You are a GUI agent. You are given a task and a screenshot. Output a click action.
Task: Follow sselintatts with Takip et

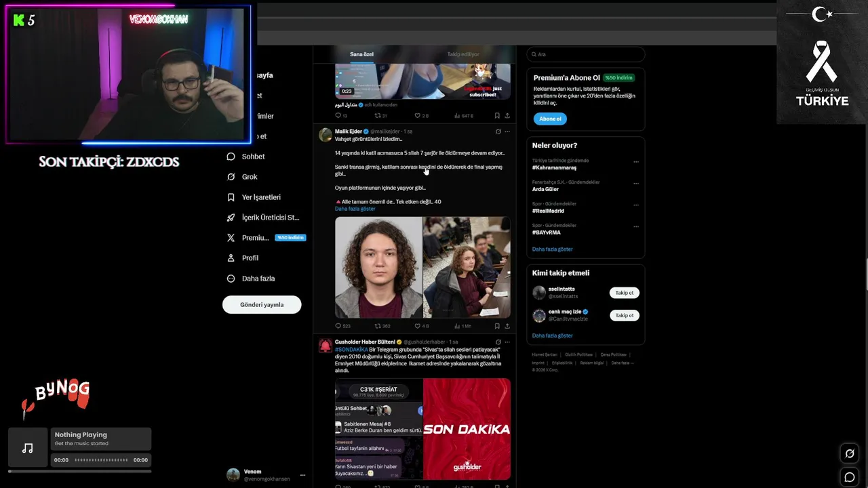click(625, 293)
